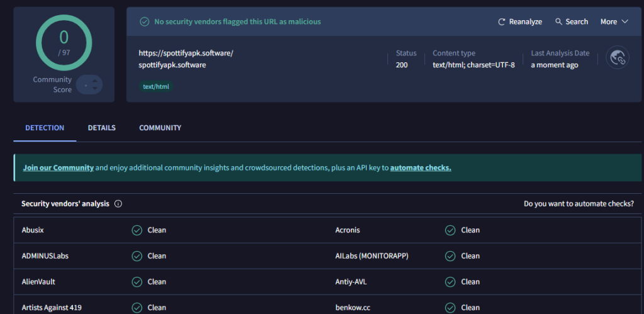Click the Clean check icon for Antiy-AVL

click(450, 282)
